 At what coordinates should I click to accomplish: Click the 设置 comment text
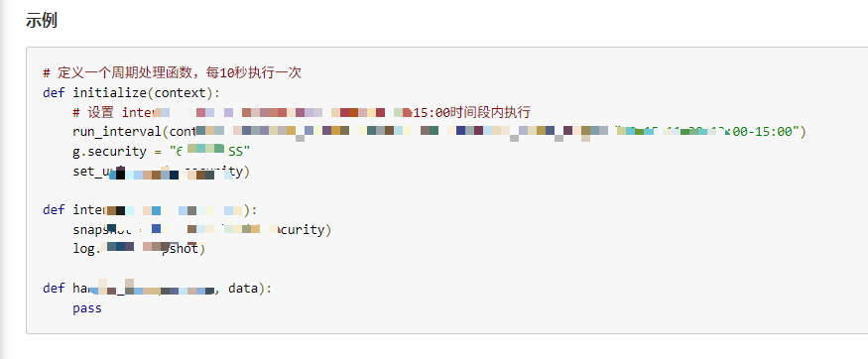(x=99, y=112)
